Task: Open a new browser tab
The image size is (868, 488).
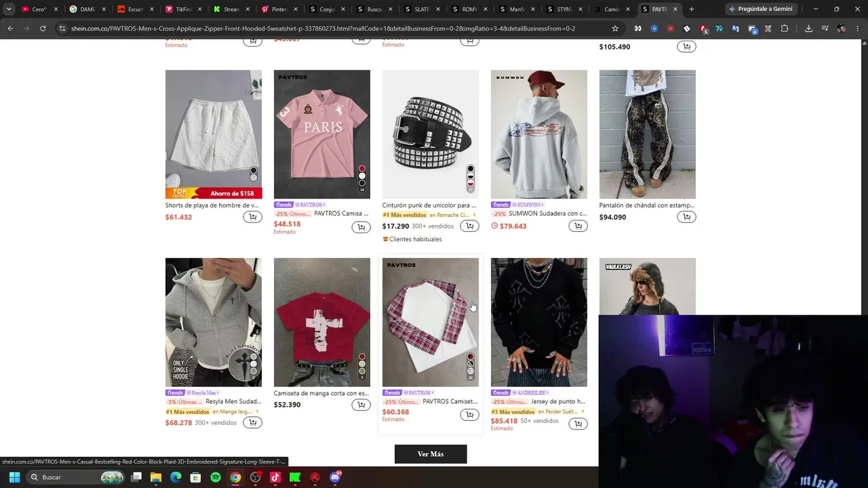Action: [x=691, y=9]
